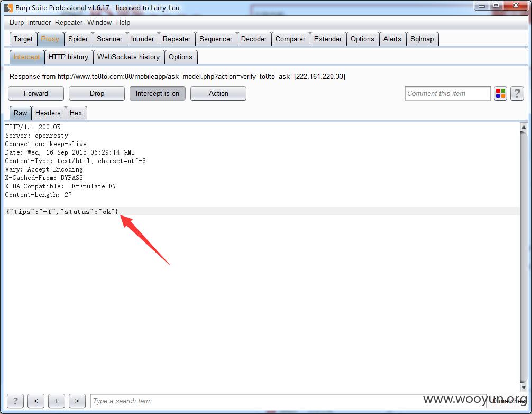This screenshot has width=532, height=414.
Task: Click the Connection: keep-alive header line
Action: coord(46,144)
